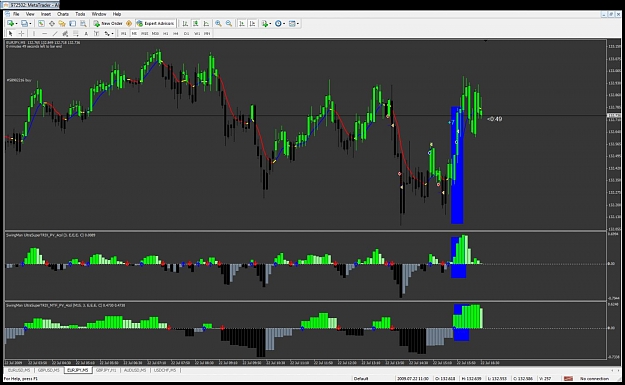This screenshot has width=625, height=385.
Task: Select the EURJPY,M5 chart tab
Action: click(78, 370)
